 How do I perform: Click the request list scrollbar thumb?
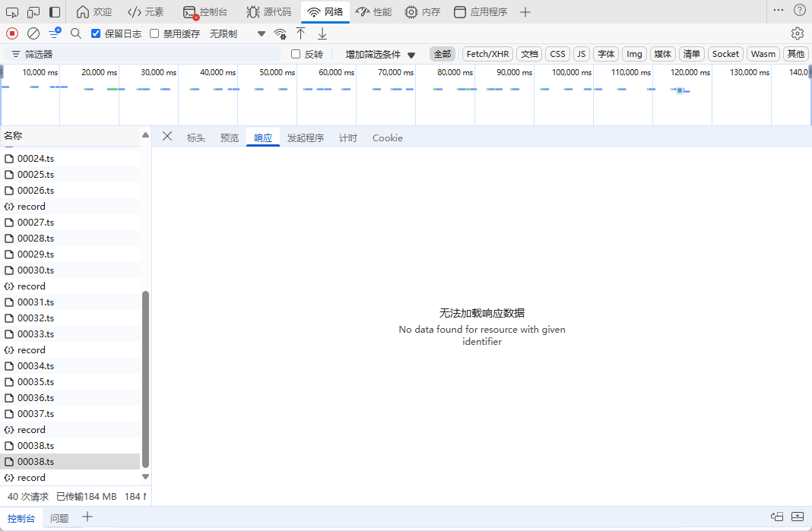pos(145,379)
